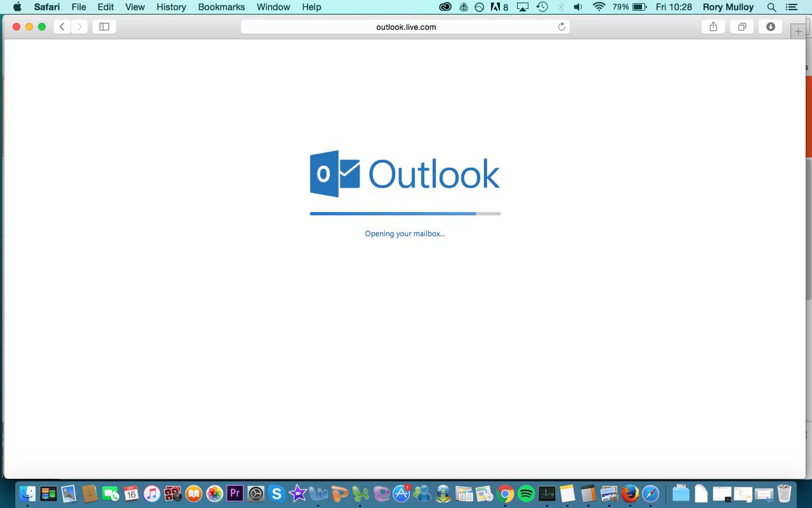Click the Fri 10:28 clock
The width and height of the screenshot is (812, 508).
coord(673,7)
